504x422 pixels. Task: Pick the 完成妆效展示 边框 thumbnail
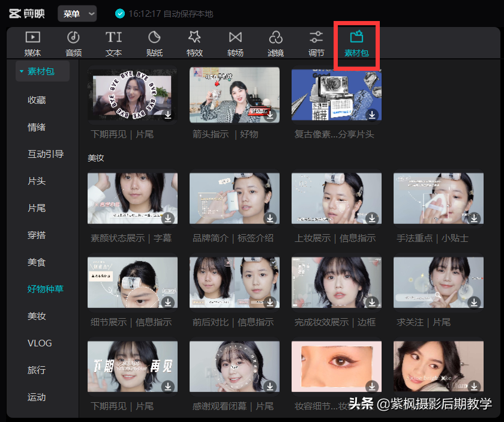tap(336, 283)
